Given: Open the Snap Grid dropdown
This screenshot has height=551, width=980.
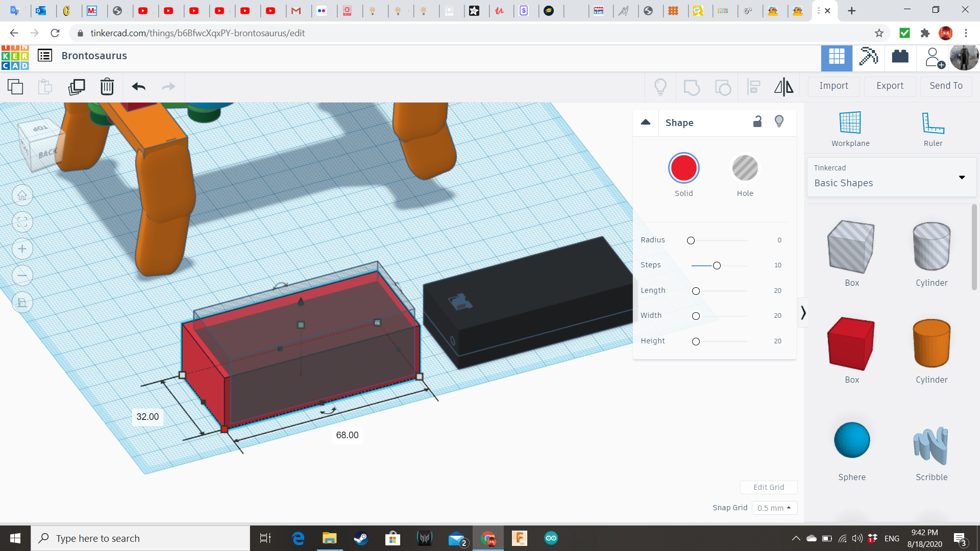Looking at the screenshot, I should [x=774, y=508].
